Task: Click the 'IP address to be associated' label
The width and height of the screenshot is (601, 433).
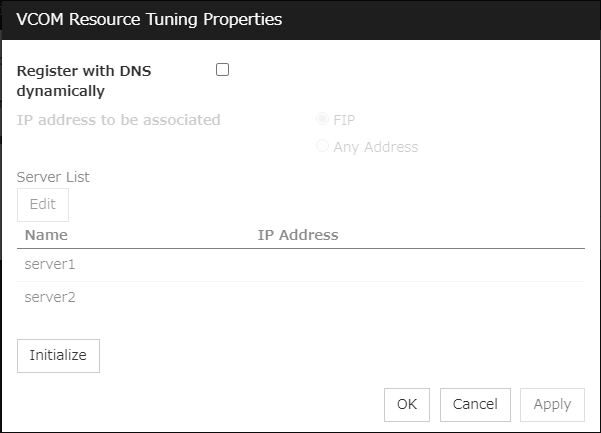Action: [119, 120]
